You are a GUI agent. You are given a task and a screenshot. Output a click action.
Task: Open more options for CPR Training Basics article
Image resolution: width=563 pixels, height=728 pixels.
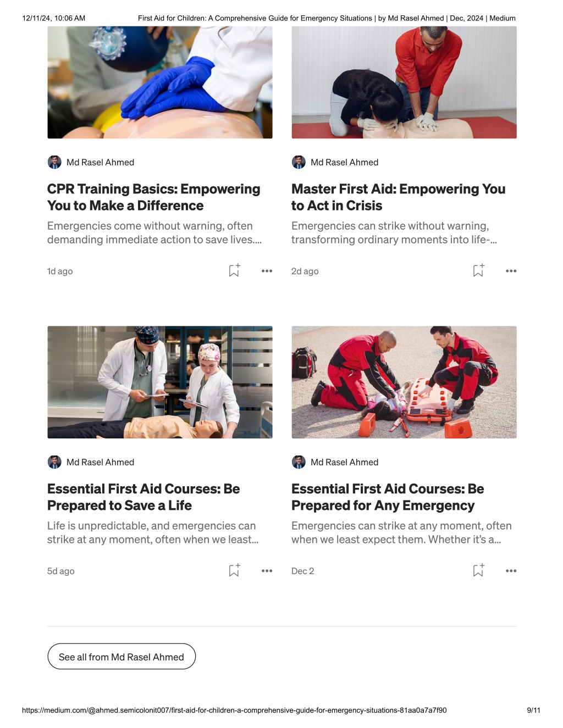point(267,271)
